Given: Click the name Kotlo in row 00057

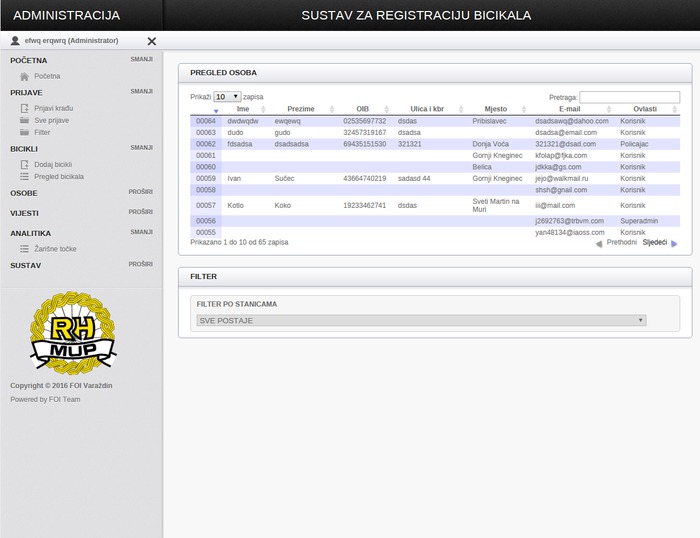Looking at the screenshot, I should click(236, 205).
